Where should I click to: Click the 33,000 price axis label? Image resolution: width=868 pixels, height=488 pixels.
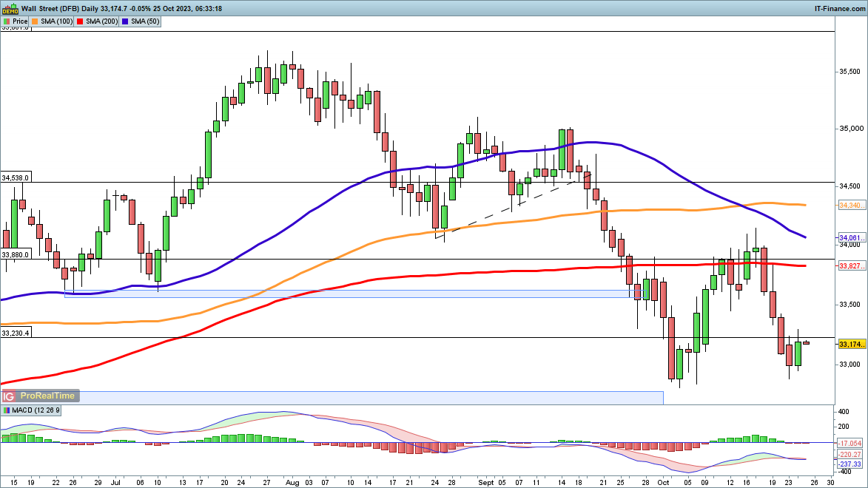(850, 365)
